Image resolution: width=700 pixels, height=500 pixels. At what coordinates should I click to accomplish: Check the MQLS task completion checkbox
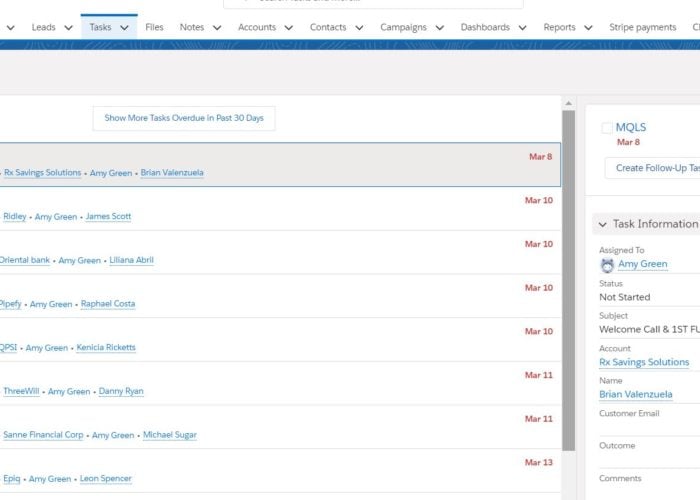pyautogui.click(x=607, y=128)
